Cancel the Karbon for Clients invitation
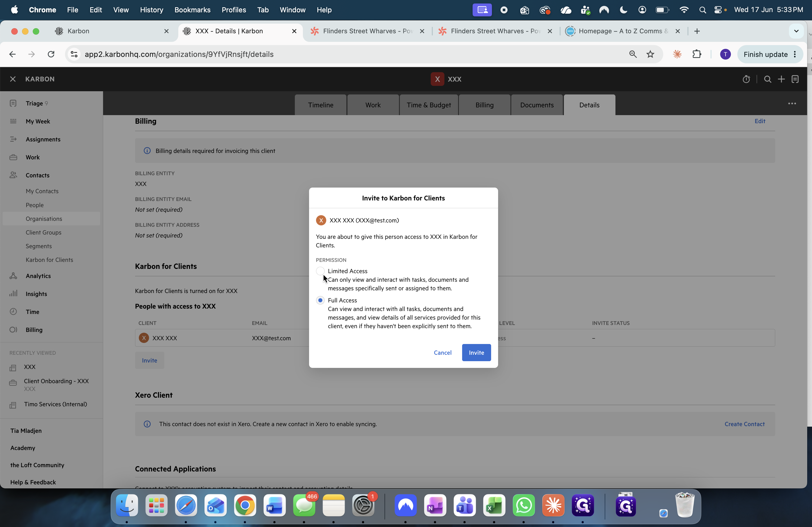 pyautogui.click(x=443, y=353)
